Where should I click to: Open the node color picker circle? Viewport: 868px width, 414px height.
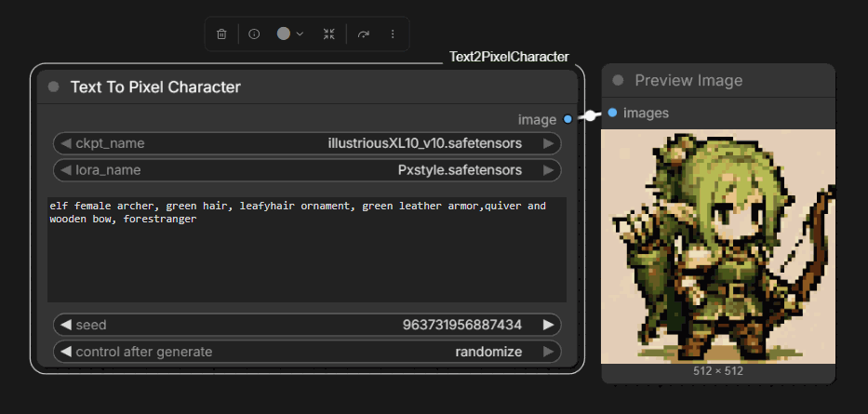[x=284, y=33]
